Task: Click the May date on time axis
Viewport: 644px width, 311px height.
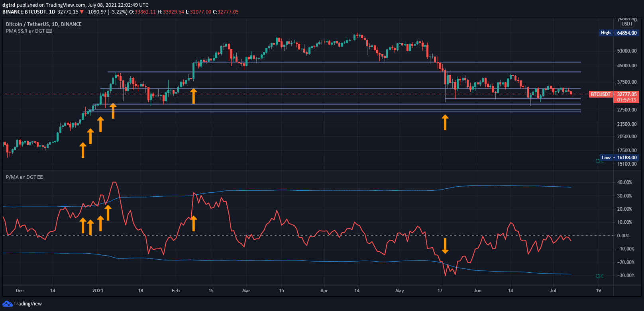Action: click(x=400, y=291)
